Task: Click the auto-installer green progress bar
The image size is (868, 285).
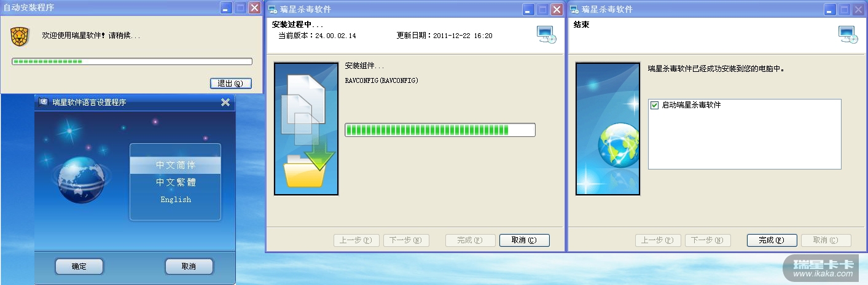Action: tap(132, 61)
